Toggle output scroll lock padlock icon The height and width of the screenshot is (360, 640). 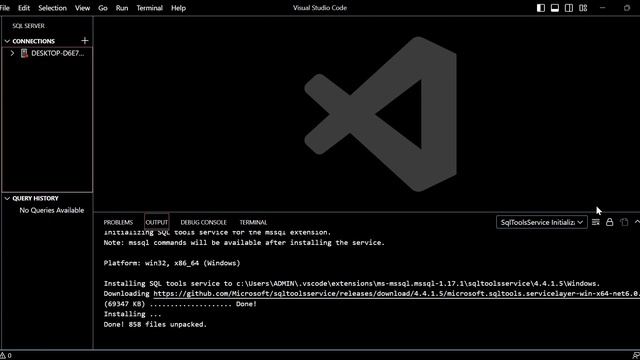(x=609, y=222)
